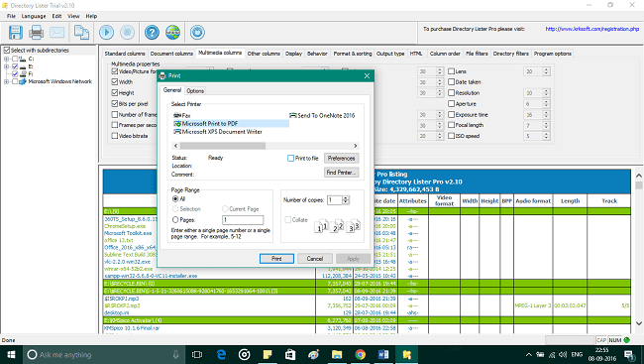Click the Cortana microphone icon

pos(175,354)
